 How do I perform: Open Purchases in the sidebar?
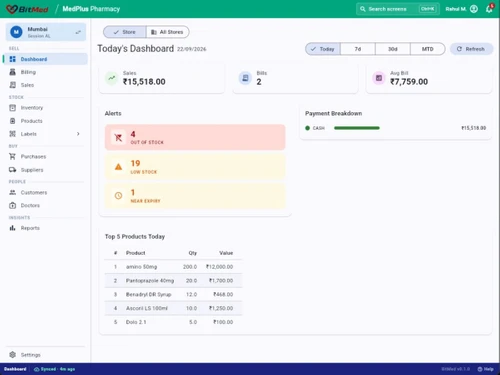coord(46,156)
